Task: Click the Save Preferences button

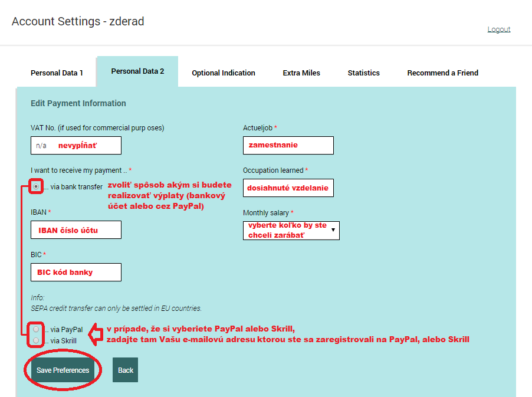Action: click(x=63, y=370)
